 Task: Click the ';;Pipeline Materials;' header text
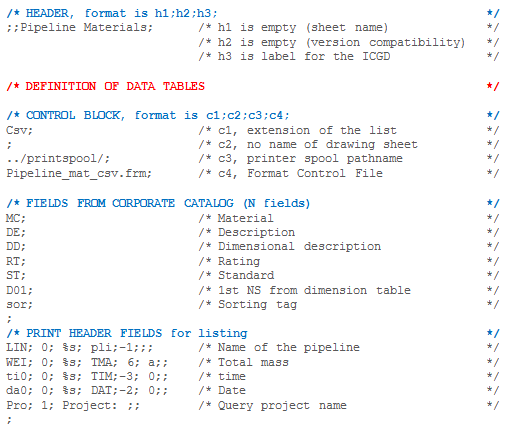pos(79,27)
